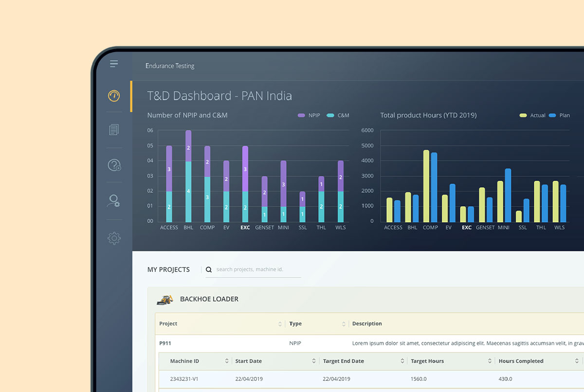Sort by the Start Date column arrows
The height and width of the screenshot is (392, 584).
click(314, 361)
